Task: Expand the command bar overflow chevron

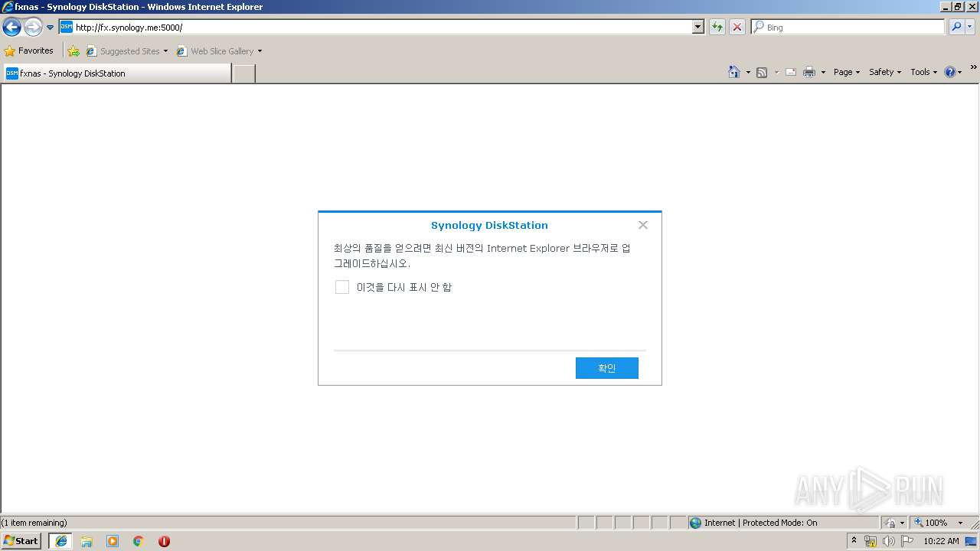Action: [x=973, y=68]
